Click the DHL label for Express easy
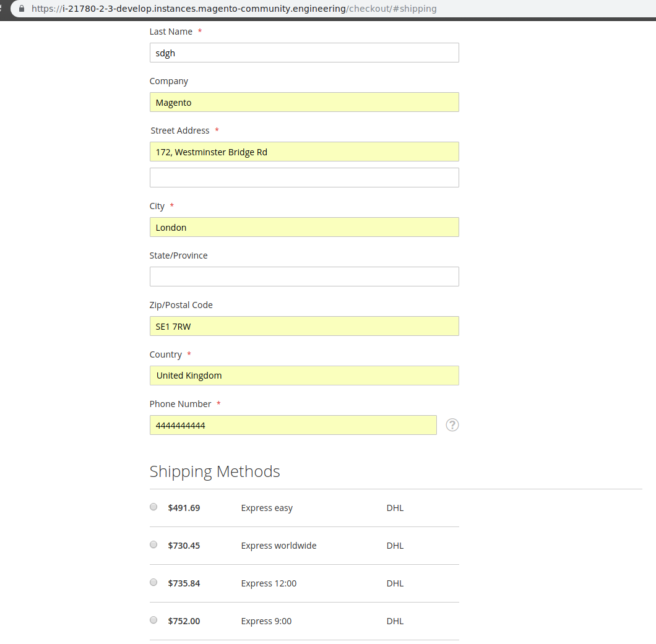 tap(395, 507)
